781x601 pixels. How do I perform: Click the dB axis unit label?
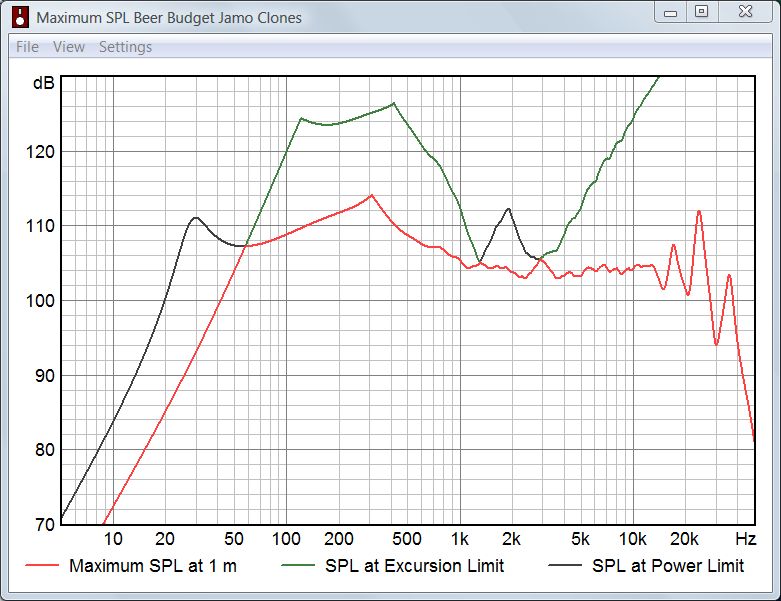[x=43, y=83]
